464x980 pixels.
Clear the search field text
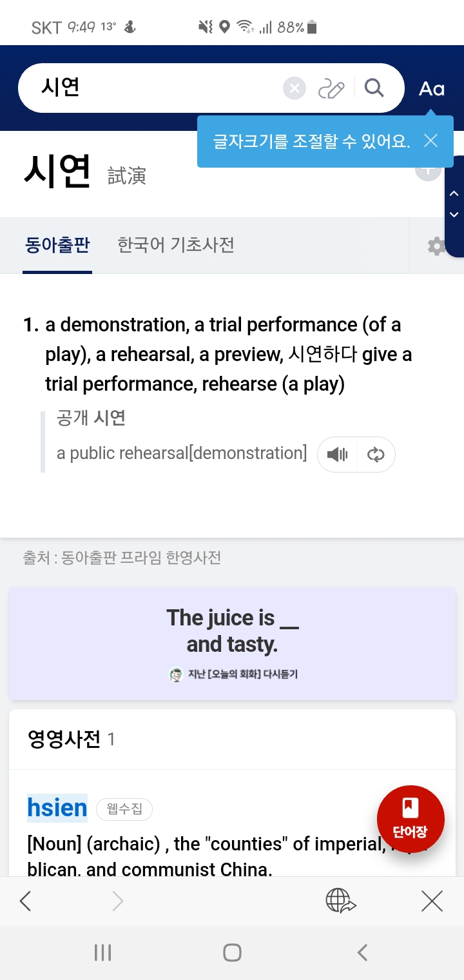[x=295, y=88]
